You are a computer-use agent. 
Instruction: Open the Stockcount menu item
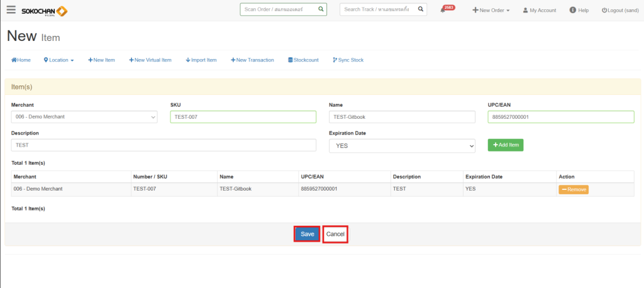pos(303,60)
